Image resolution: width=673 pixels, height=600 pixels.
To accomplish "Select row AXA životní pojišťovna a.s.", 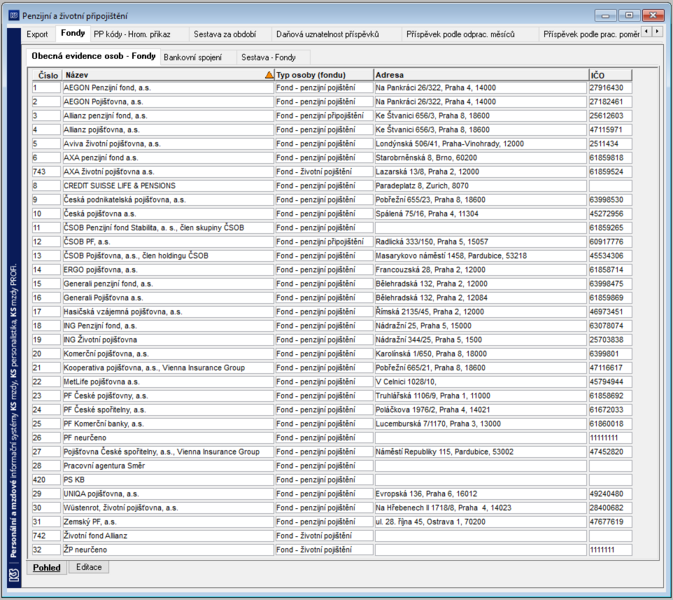I will (x=332, y=172).
